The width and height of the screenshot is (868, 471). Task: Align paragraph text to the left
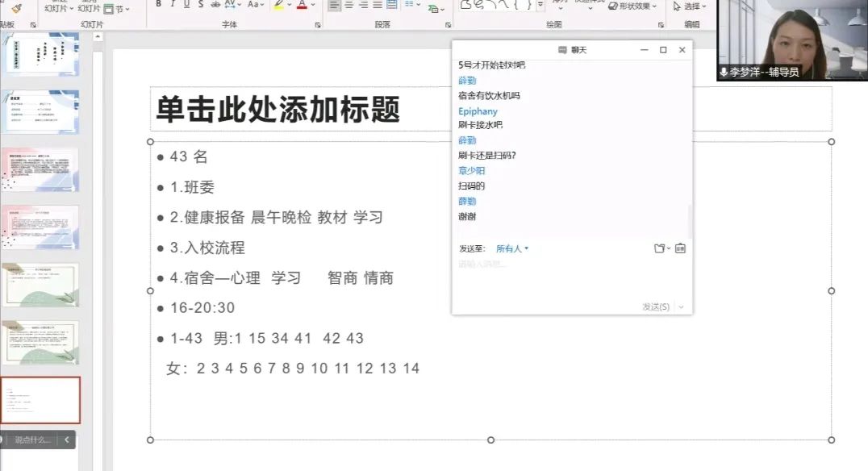pyautogui.click(x=335, y=5)
